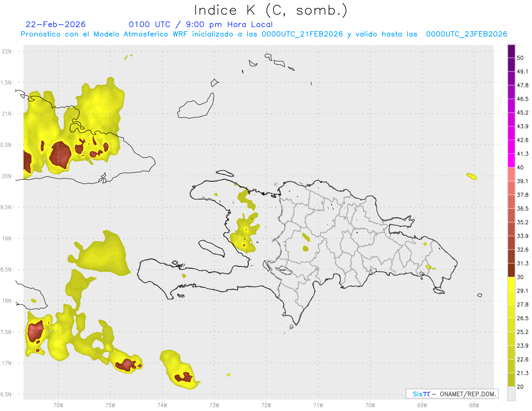Click the colorbar value "47.8"
The image size is (532, 411).
(523, 86)
